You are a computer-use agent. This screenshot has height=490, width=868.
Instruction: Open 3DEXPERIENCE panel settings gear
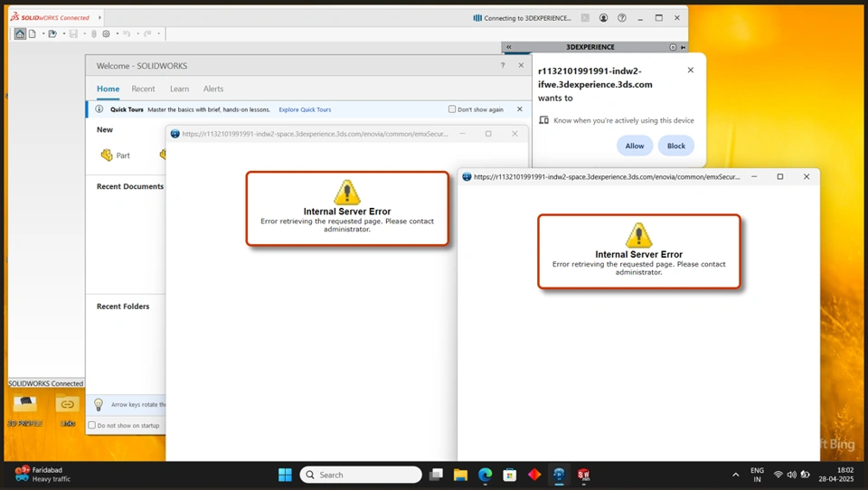click(673, 47)
